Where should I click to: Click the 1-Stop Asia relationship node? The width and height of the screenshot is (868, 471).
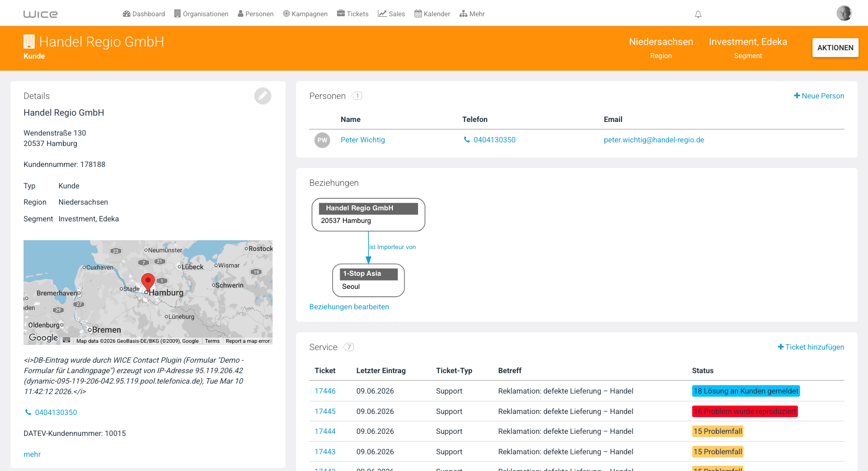(368, 281)
